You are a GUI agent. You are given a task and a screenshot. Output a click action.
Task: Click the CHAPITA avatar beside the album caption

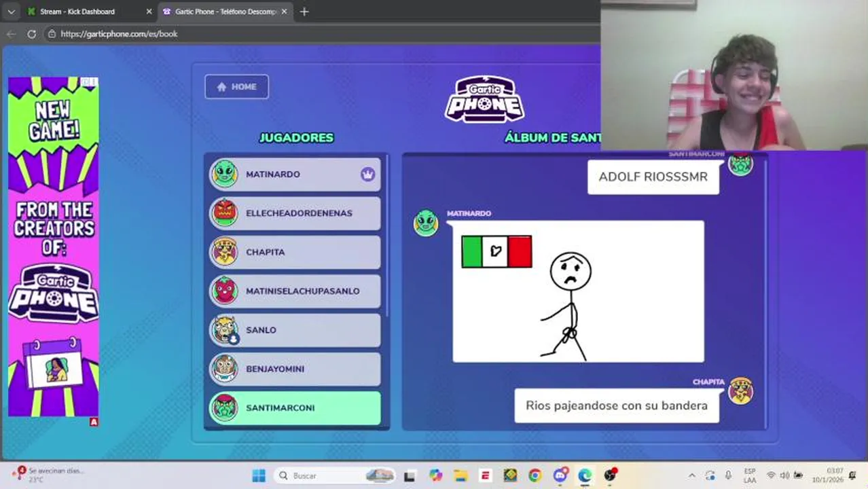[740, 391]
